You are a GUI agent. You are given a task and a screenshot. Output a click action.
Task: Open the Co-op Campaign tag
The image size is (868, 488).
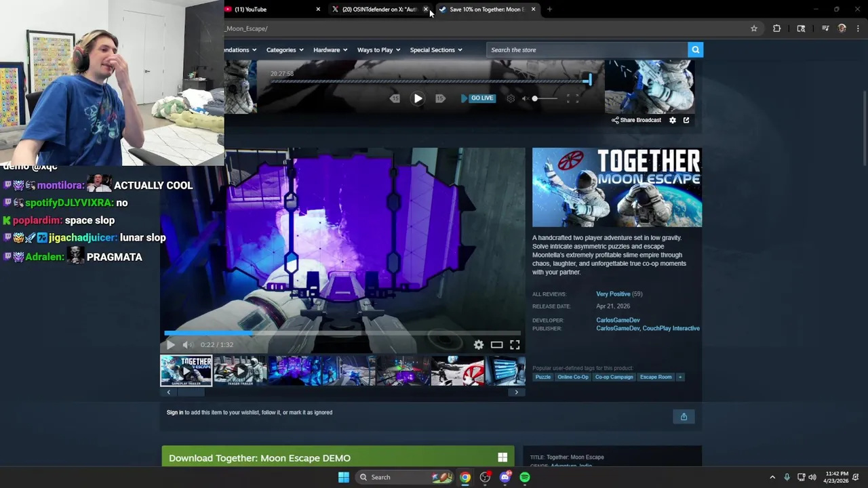[614, 377]
